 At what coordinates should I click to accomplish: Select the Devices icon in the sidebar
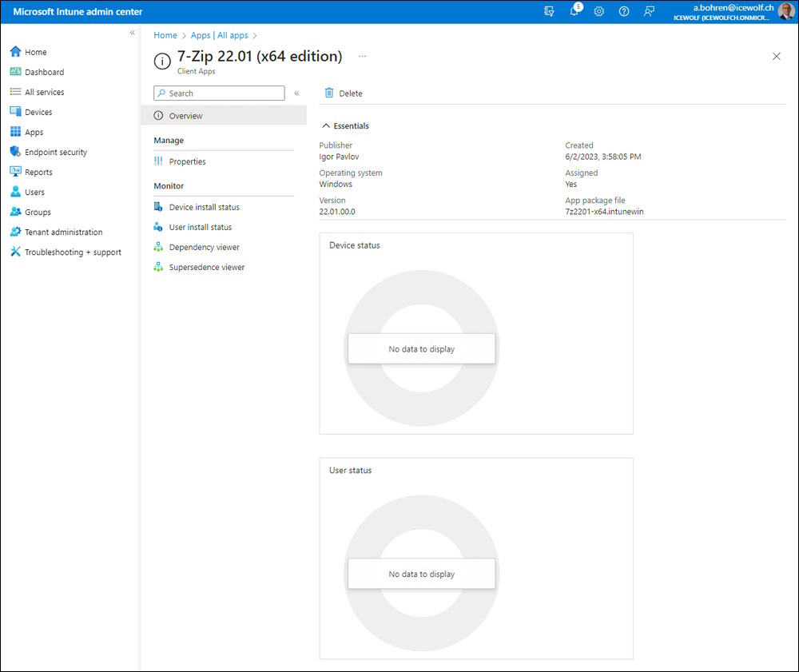pyautogui.click(x=15, y=112)
